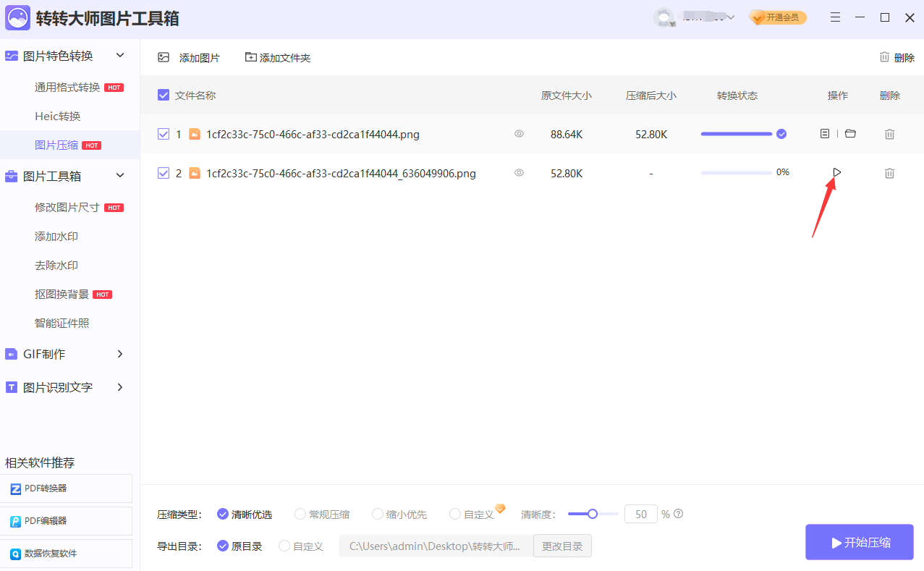Screen dimensions: 924x571
Task: Click the image file icon in row 1
Action: (x=195, y=134)
